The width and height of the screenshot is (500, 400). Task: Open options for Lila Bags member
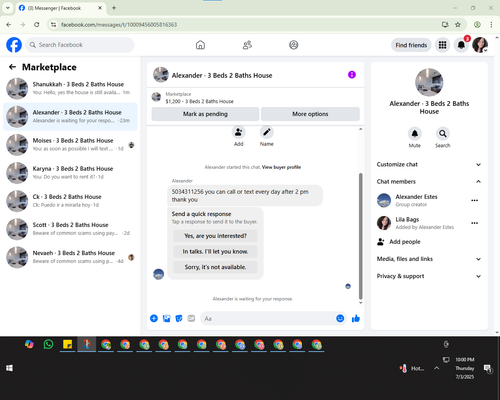click(x=475, y=223)
